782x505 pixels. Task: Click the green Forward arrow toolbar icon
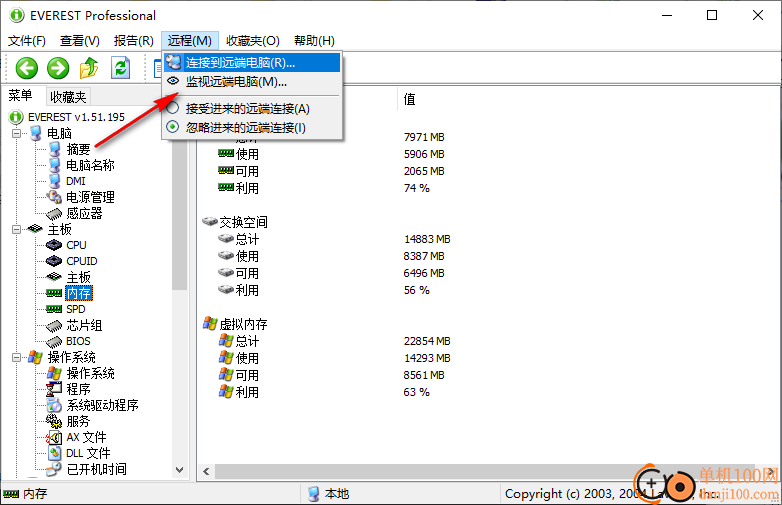point(58,68)
